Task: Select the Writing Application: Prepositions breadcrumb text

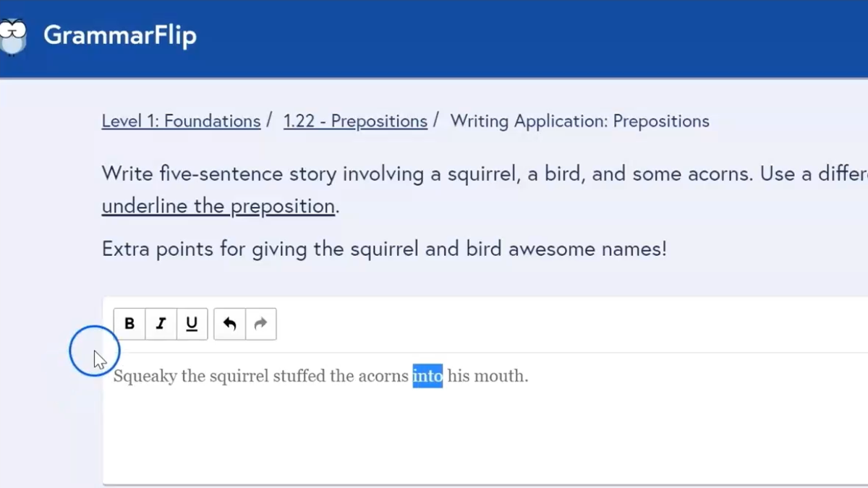Action: click(x=579, y=121)
